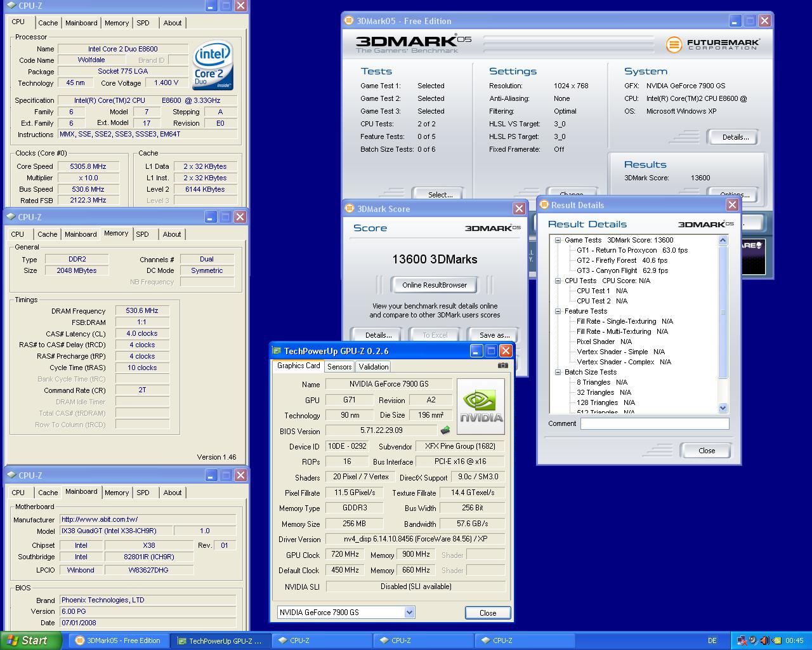Select CPU Test 1 row
The width and height of the screenshot is (812, 650).
(601, 291)
